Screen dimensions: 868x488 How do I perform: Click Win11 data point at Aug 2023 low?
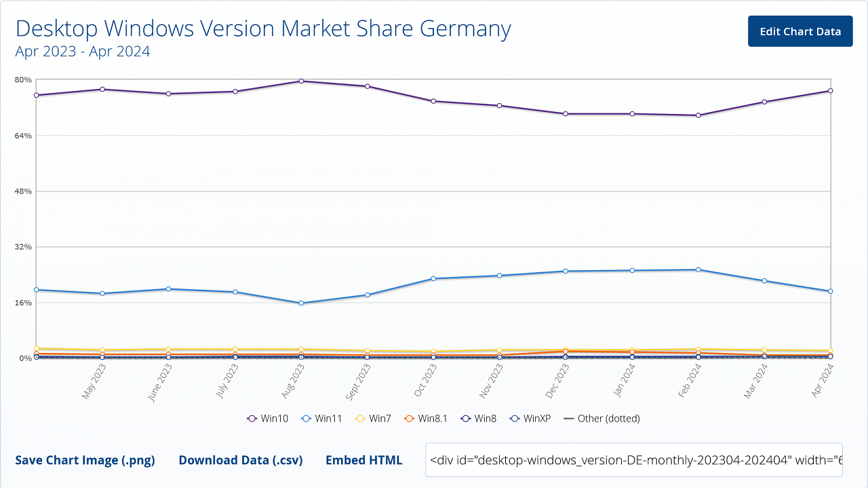click(x=300, y=303)
